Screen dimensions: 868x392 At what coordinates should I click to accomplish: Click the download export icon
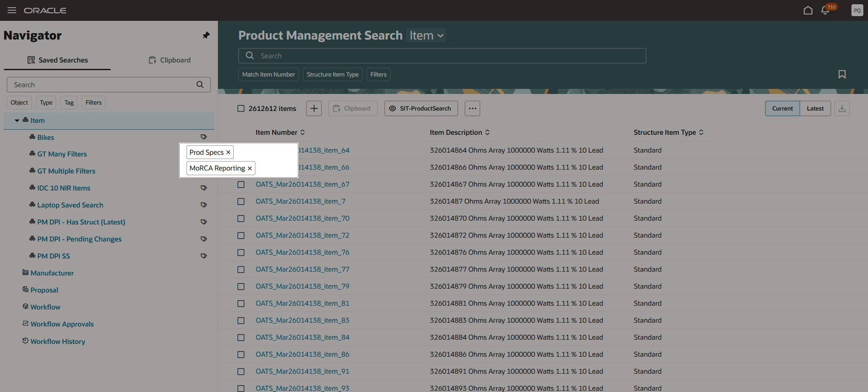[842, 108]
